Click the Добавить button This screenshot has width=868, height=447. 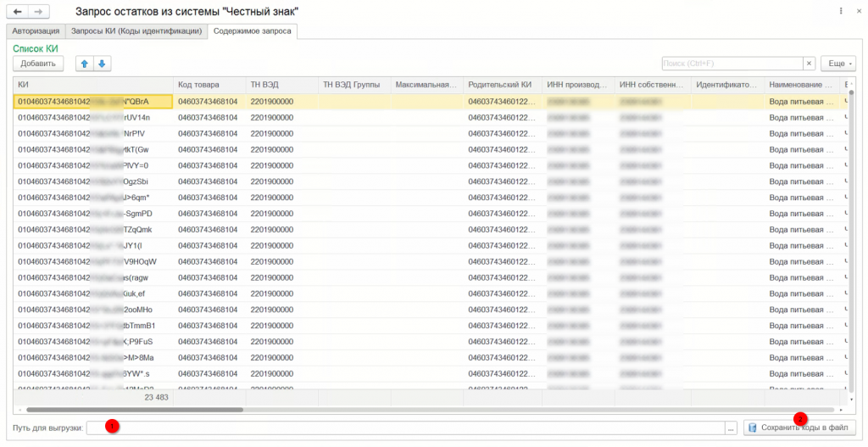(38, 64)
